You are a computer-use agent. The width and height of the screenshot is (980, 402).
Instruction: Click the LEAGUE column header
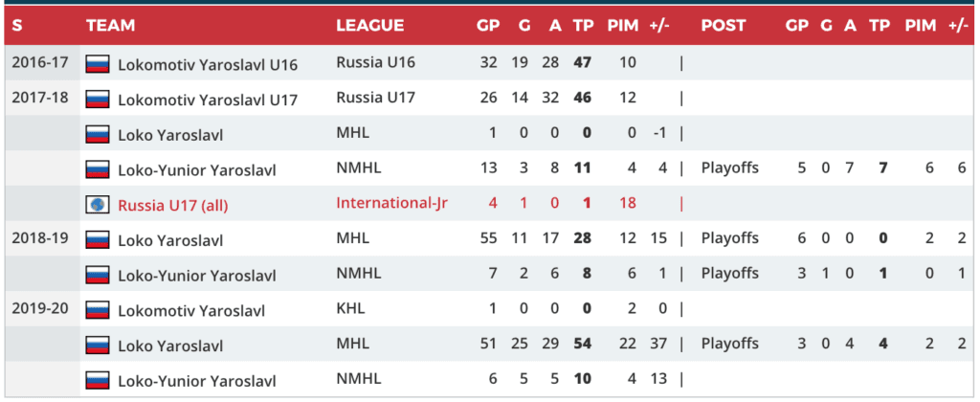click(369, 26)
